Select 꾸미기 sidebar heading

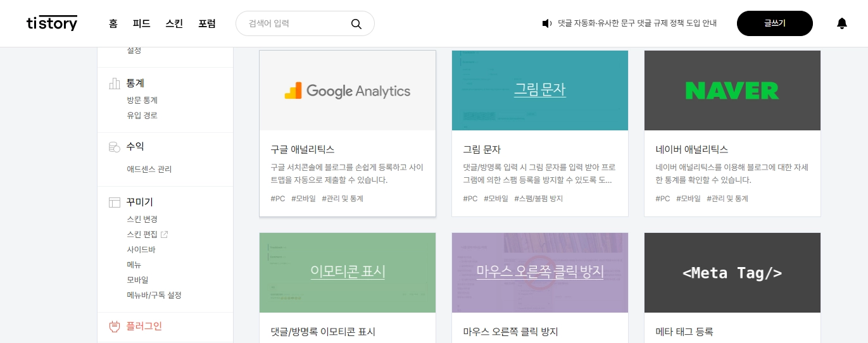click(140, 203)
